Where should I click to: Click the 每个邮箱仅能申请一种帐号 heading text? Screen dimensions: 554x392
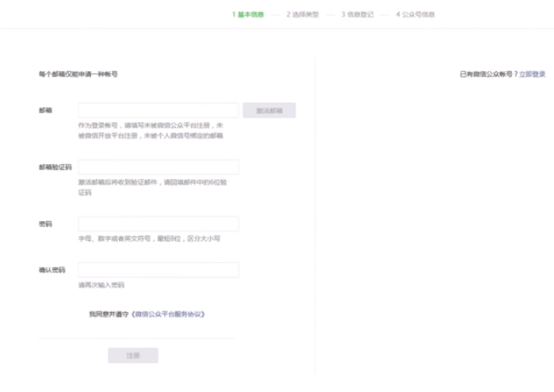point(78,74)
